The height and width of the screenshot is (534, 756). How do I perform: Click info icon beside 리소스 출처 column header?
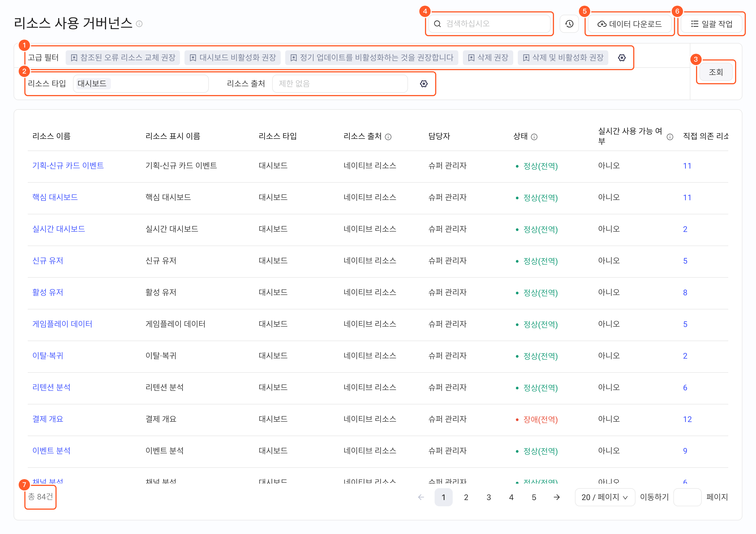(x=388, y=137)
